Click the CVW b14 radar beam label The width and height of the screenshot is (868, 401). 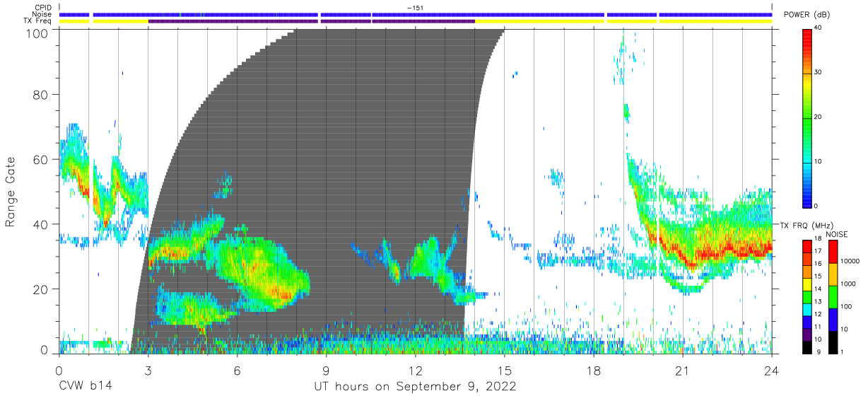click(86, 387)
